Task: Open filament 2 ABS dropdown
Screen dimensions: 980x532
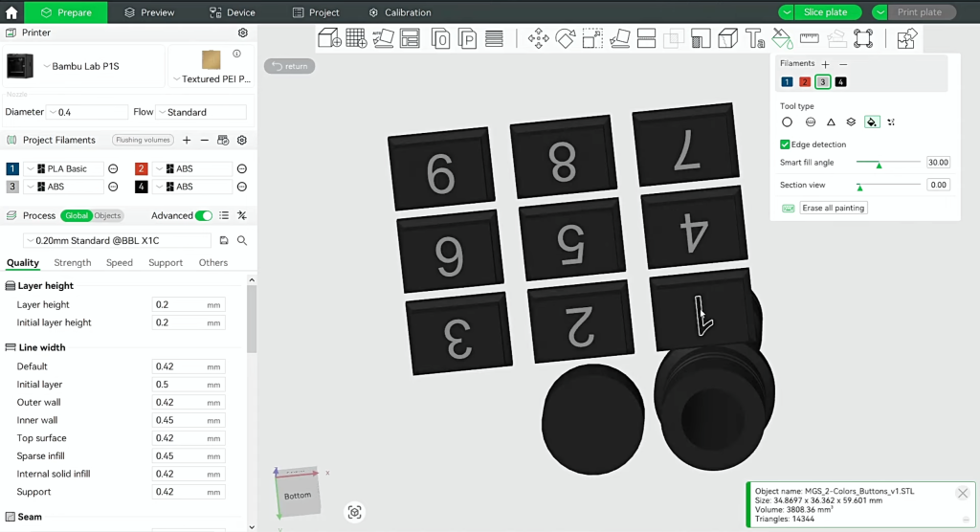Action: pyautogui.click(x=192, y=168)
